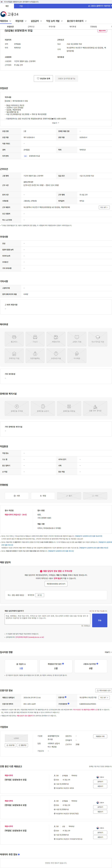112x868 pixels.
Task: Switch to the 전형방법 section tab
Action: point(93,27)
